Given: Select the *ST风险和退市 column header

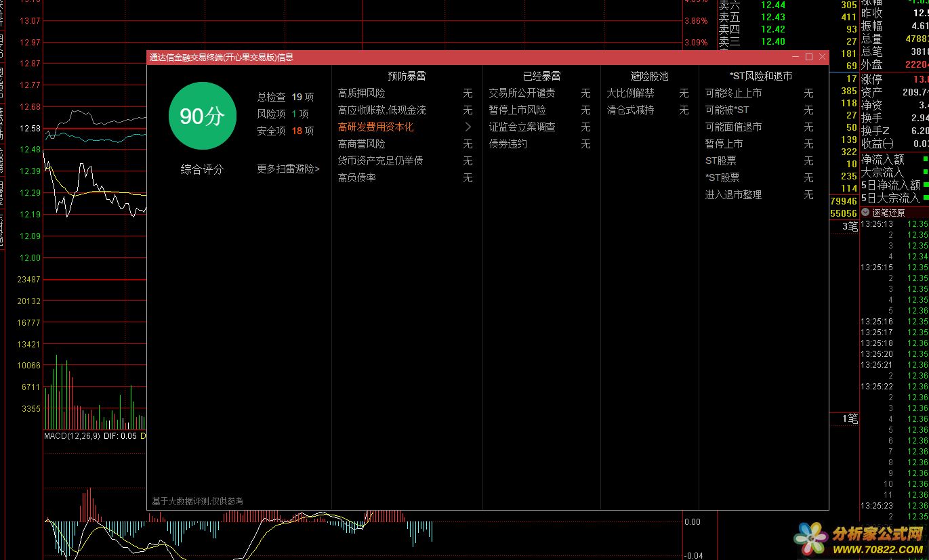Looking at the screenshot, I should (761, 76).
